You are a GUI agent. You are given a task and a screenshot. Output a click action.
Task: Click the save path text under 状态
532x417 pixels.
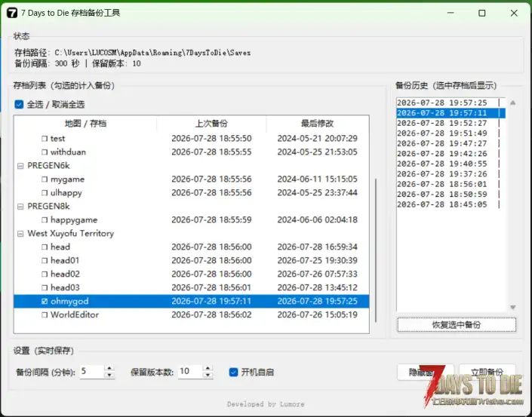(x=133, y=53)
